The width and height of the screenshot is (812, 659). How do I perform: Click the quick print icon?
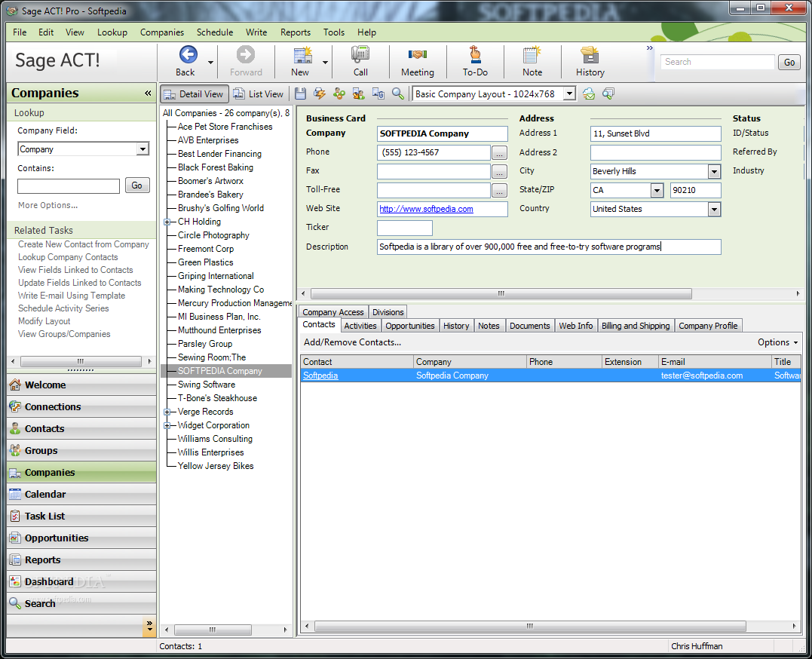click(x=320, y=93)
